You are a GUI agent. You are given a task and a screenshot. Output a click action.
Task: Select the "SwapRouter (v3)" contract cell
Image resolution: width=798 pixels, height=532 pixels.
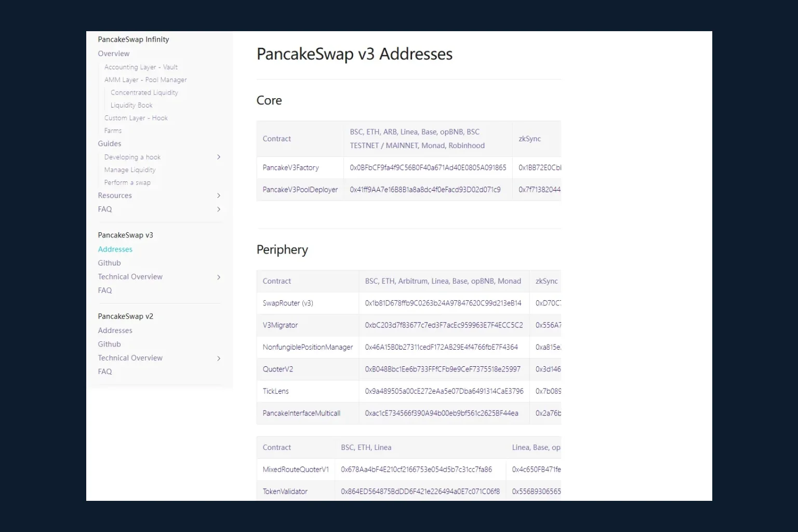pyautogui.click(x=308, y=303)
